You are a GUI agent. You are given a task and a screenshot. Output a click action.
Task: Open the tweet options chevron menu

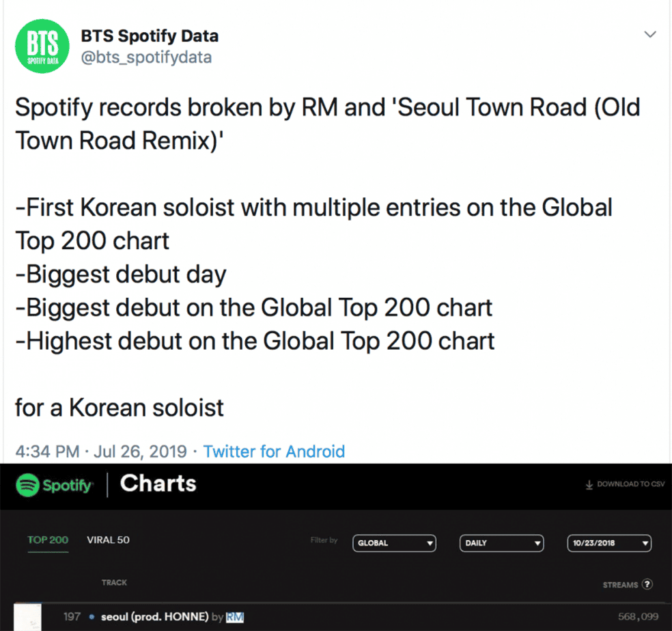pyautogui.click(x=650, y=34)
